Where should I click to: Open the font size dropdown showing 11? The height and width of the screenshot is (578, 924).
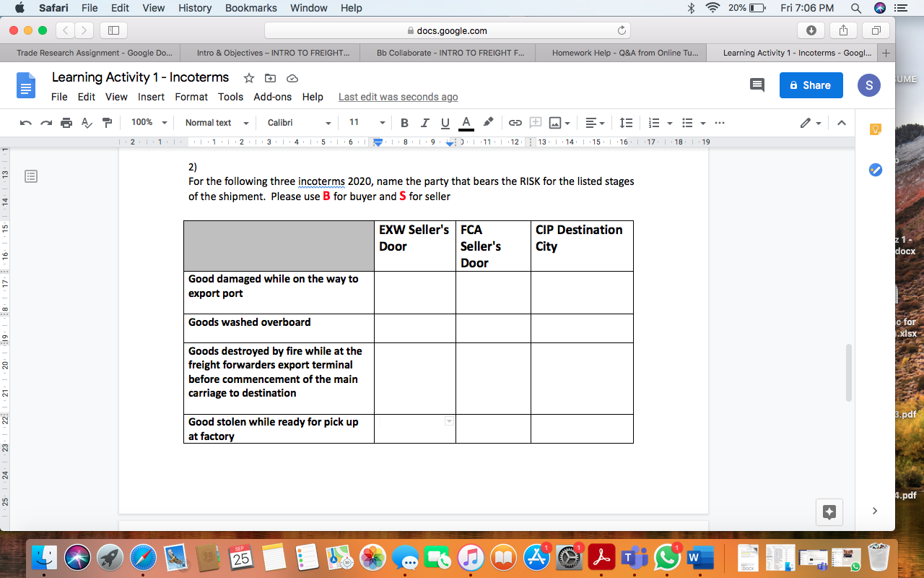point(367,123)
